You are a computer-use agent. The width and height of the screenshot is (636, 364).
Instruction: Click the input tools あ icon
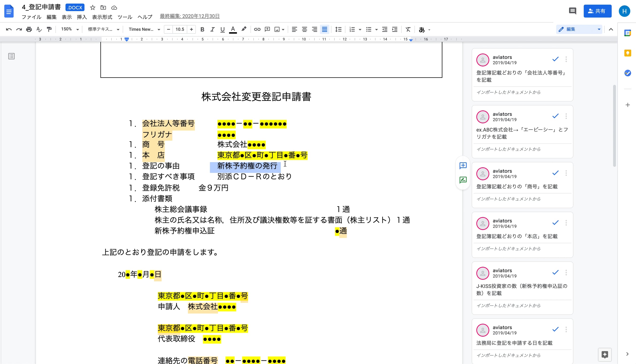(x=422, y=30)
